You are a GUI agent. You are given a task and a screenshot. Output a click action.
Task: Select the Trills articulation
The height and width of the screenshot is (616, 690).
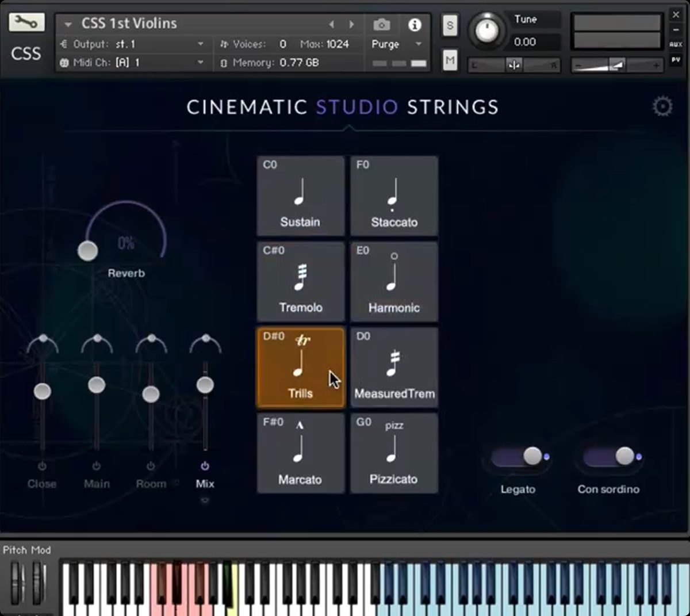(x=300, y=368)
